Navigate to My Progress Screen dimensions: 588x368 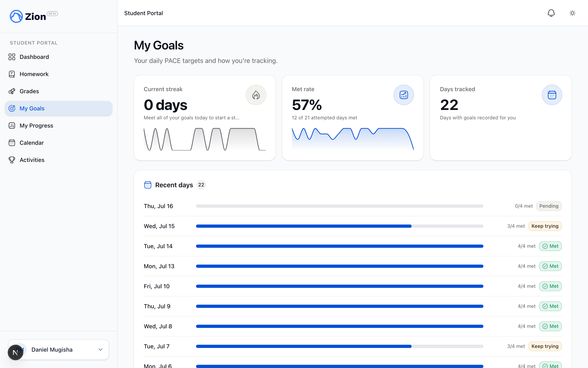click(x=59, y=126)
